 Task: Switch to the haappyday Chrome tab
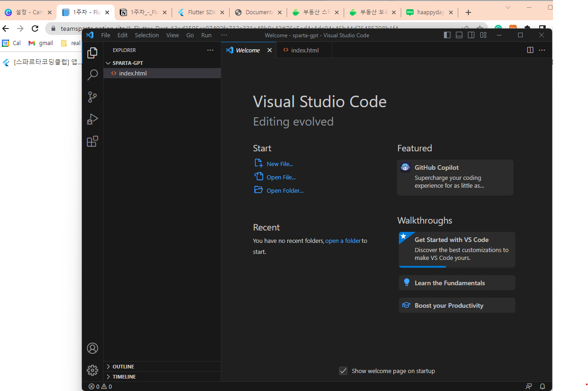click(429, 12)
